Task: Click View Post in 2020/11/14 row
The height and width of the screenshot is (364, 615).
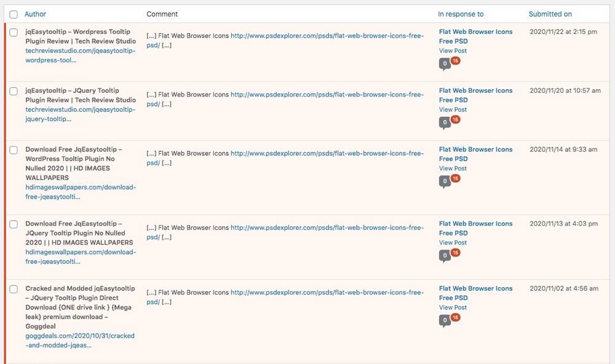Action: [x=453, y=168]
